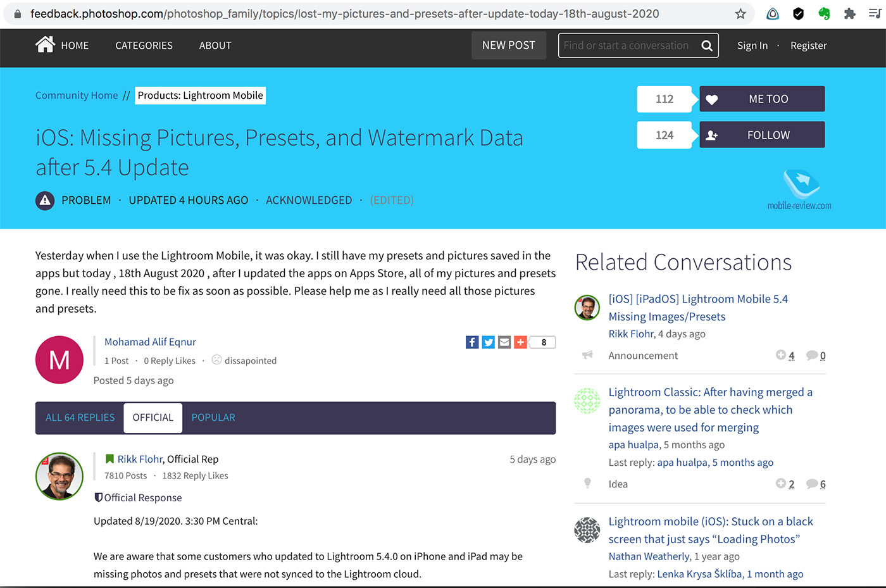Open the Community Home breadcrumb link
Screen dimensions: 886x588
click(x=77, y=96)
